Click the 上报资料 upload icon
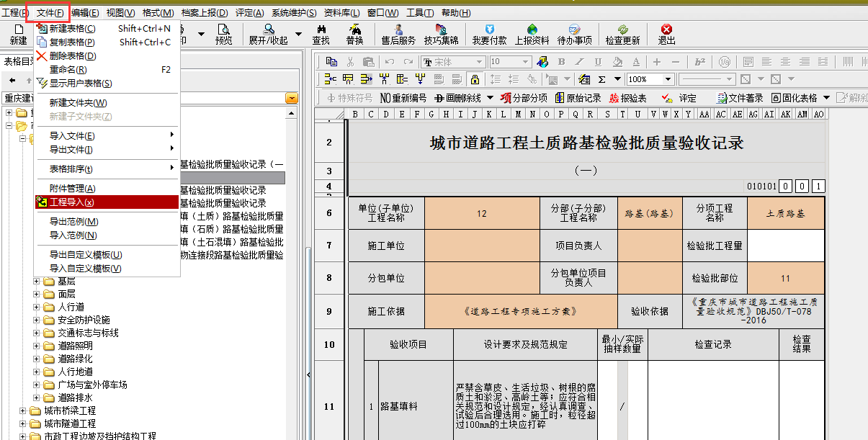 coord(532,34)
